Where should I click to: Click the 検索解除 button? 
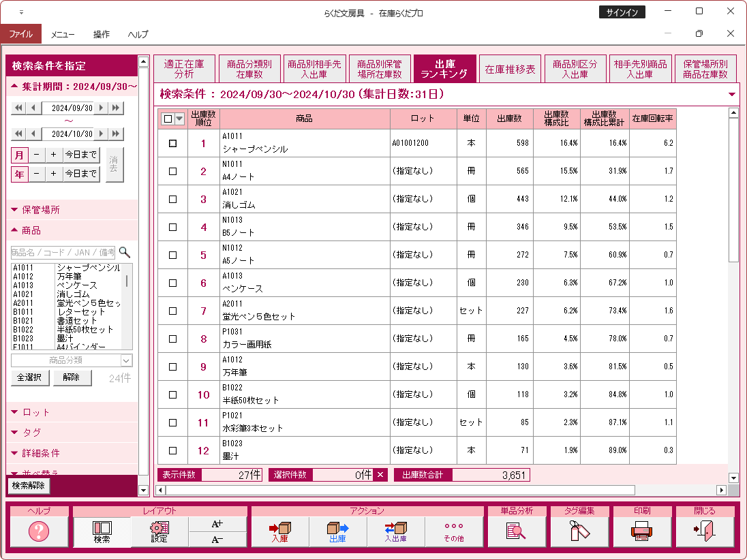[x=29, y=486]
